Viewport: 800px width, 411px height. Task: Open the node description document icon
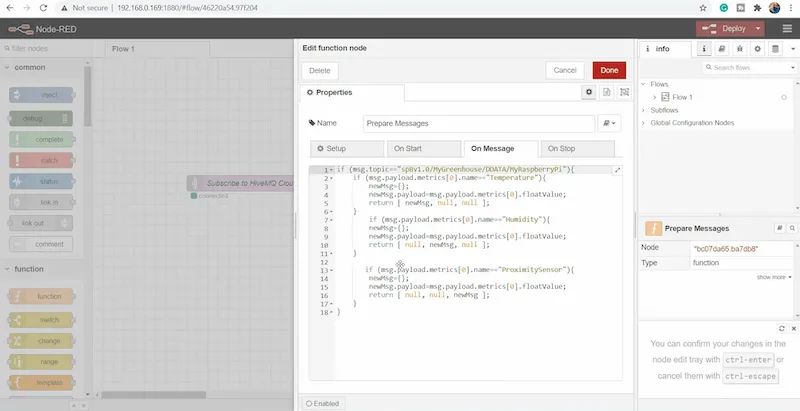pyautogui.click(x=606, y=92)
